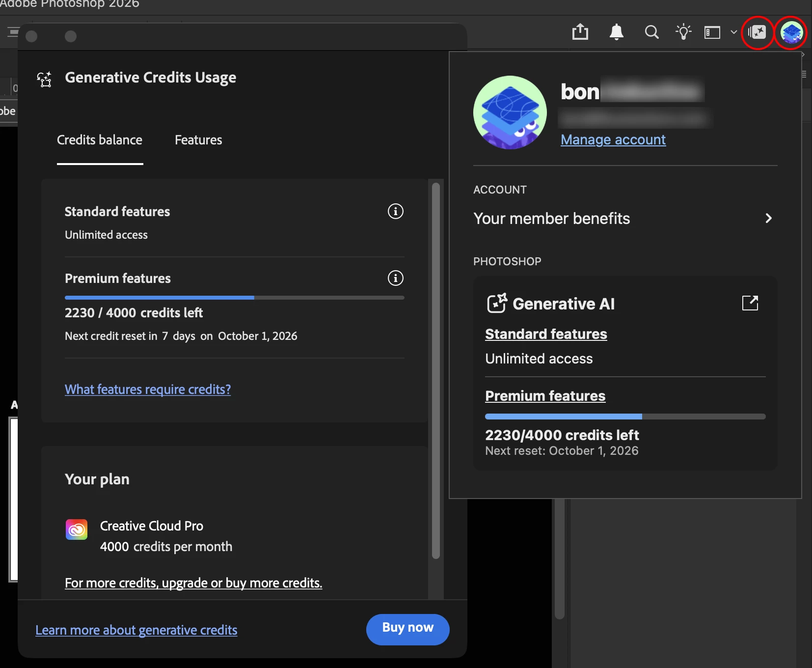
Task: Expand Your member benefits chevron
Action: pos(769,218)
